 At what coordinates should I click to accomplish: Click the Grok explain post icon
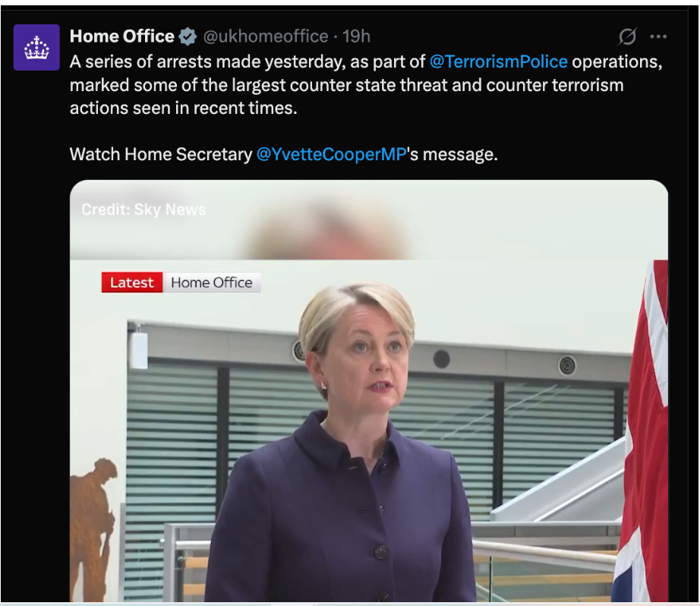pos(627,36)
